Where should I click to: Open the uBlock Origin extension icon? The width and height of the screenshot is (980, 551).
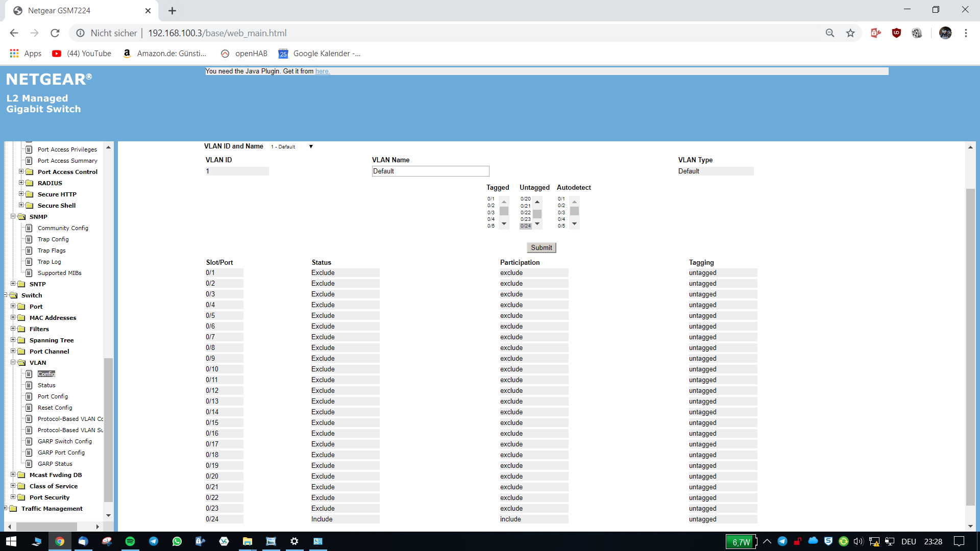coord(896,33)
